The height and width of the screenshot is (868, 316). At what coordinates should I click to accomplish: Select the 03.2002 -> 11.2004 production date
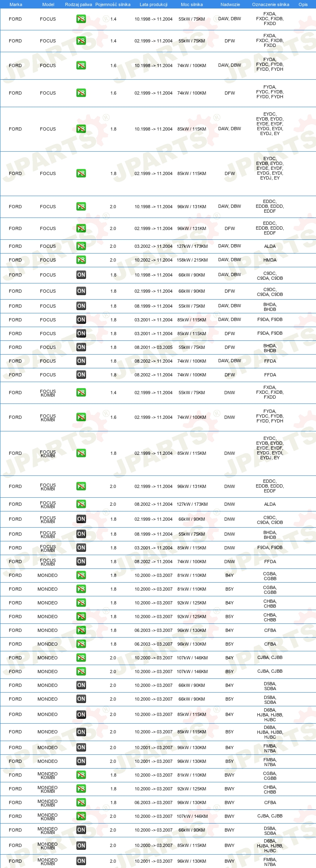tap(154, 246)
